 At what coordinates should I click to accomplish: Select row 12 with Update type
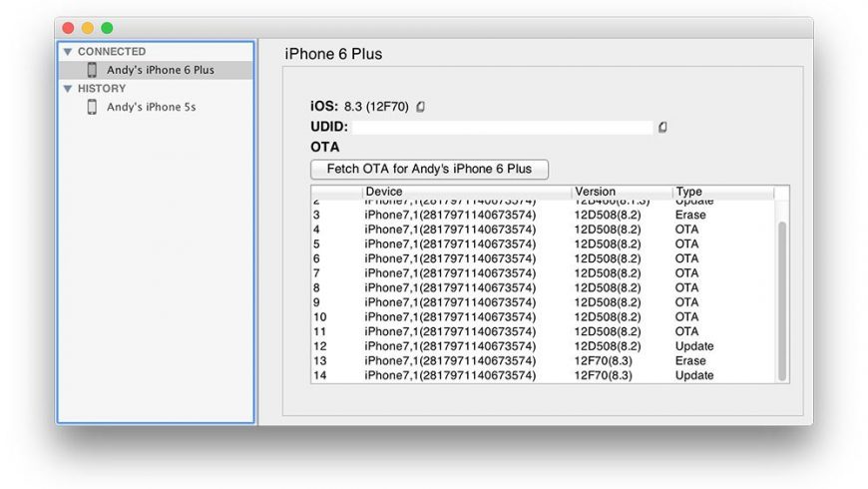[543, 346]
